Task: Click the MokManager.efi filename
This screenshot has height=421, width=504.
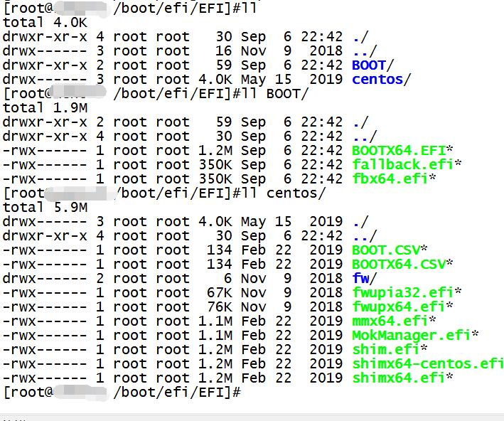Action: pyautogui.click(x=412, y=335)
